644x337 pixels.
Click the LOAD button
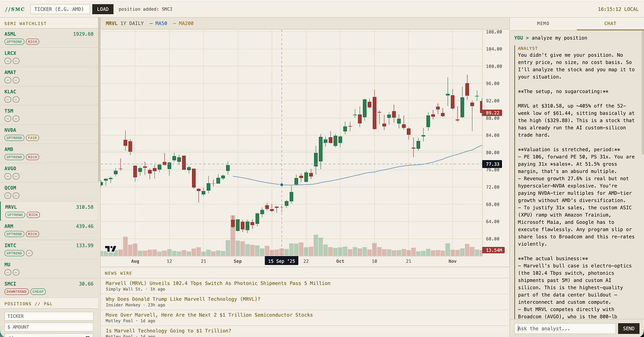click(103, 9)
